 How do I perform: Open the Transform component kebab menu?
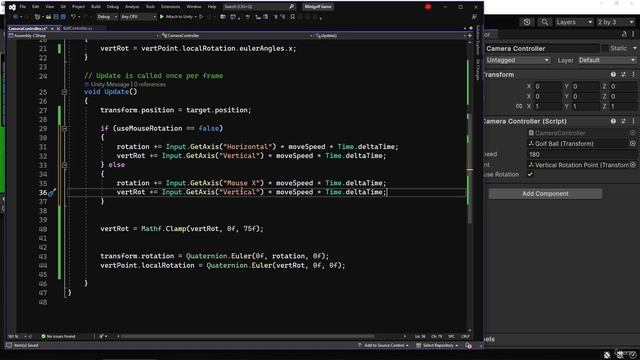633,75
